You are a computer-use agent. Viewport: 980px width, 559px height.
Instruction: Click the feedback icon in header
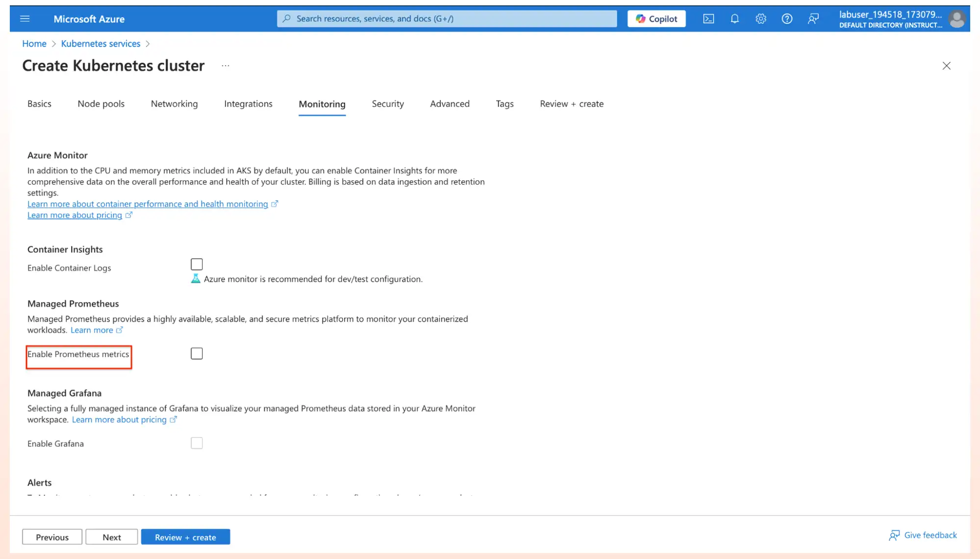(813, 19)
